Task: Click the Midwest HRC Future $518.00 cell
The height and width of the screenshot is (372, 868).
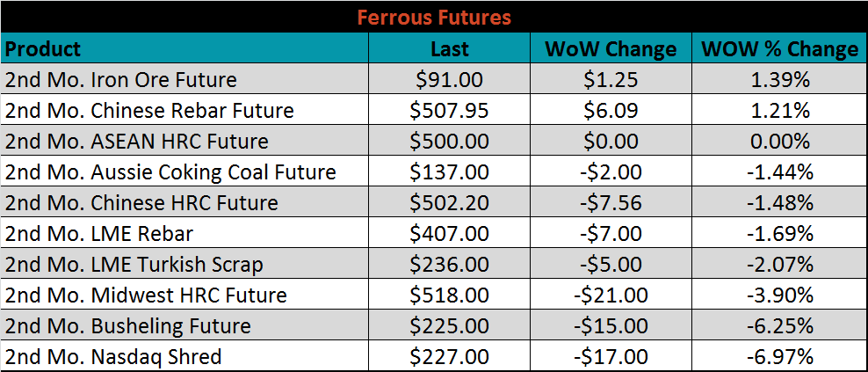Action: [x=450, y=295]
